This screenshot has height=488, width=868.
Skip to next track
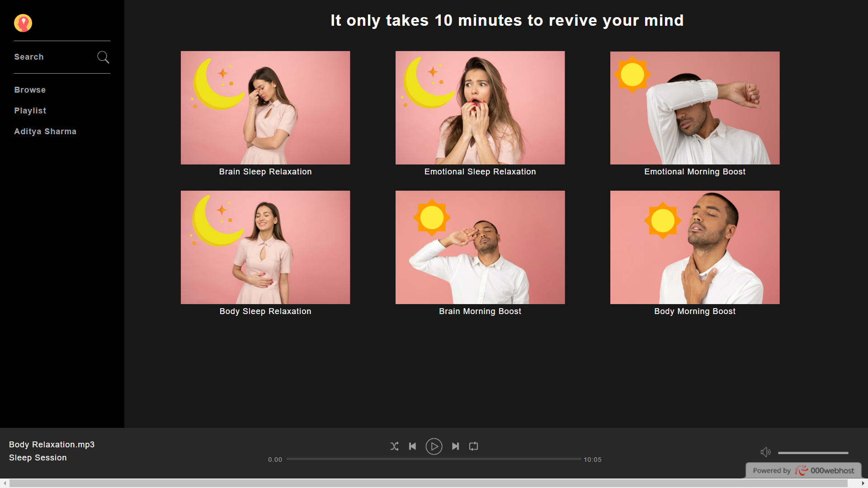click(x=456, y=446)
